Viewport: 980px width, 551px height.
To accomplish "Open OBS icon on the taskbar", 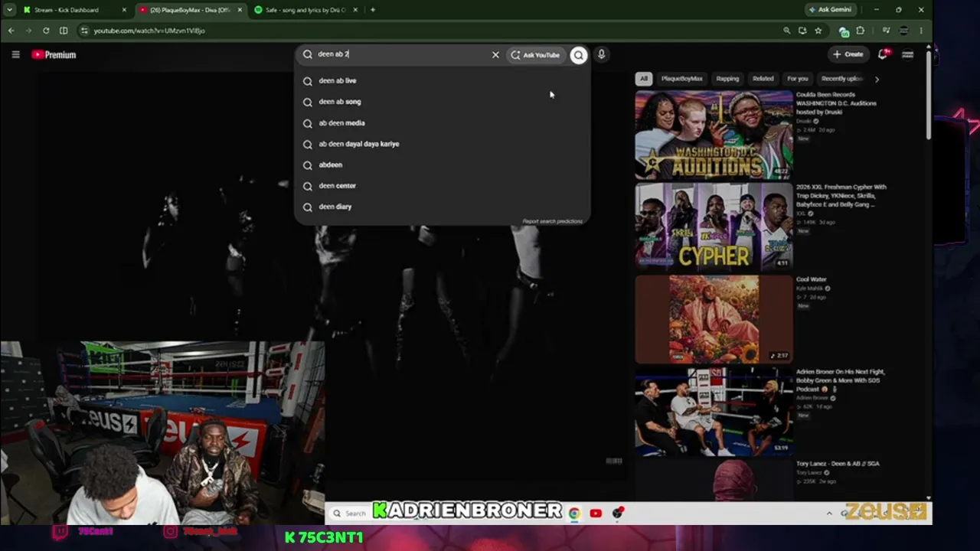I will tap(617, 513).
